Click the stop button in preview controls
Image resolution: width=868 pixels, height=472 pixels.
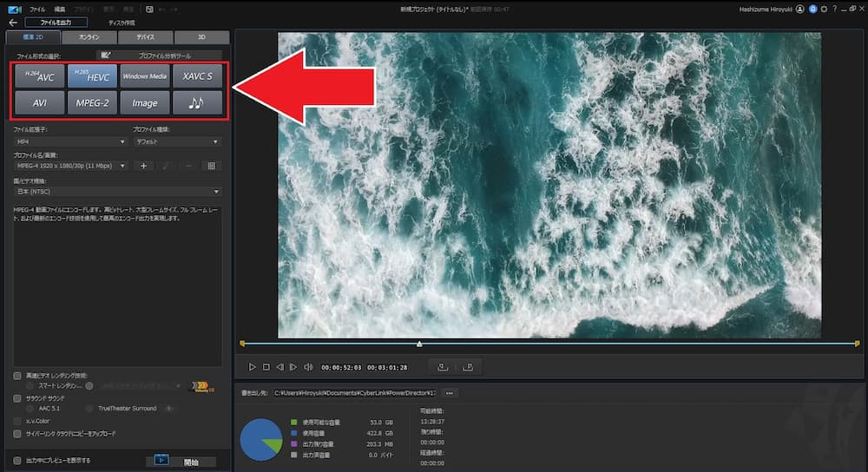click(266, 367)
